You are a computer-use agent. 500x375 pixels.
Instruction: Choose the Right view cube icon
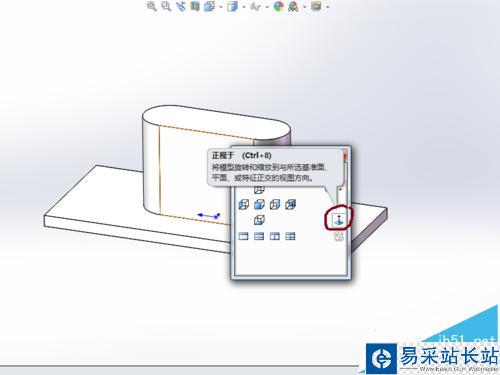(275, 204)
